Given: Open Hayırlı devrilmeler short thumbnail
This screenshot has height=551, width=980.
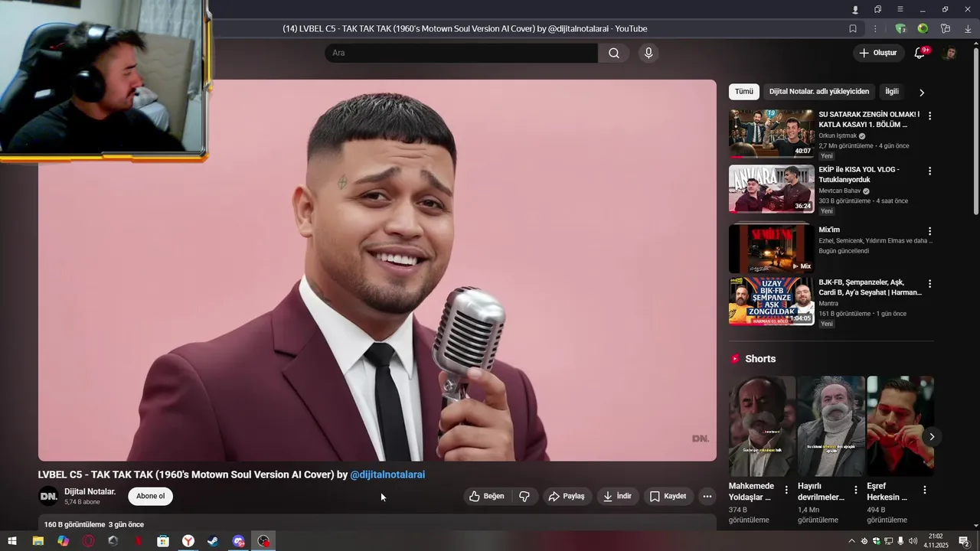Looking at the screenshot, I should (831, 426).
